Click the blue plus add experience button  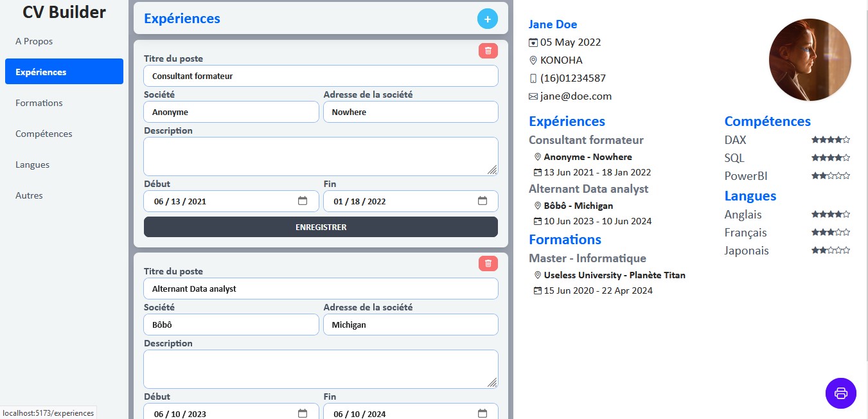coord(487,19)
